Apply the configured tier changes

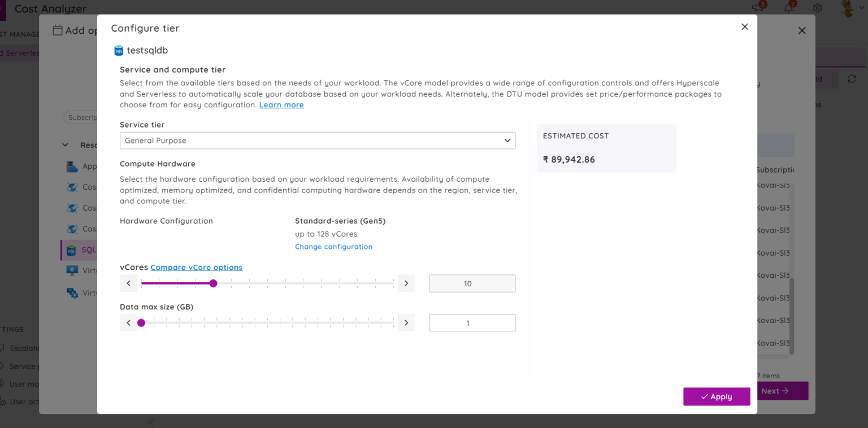tap(717, 396)
